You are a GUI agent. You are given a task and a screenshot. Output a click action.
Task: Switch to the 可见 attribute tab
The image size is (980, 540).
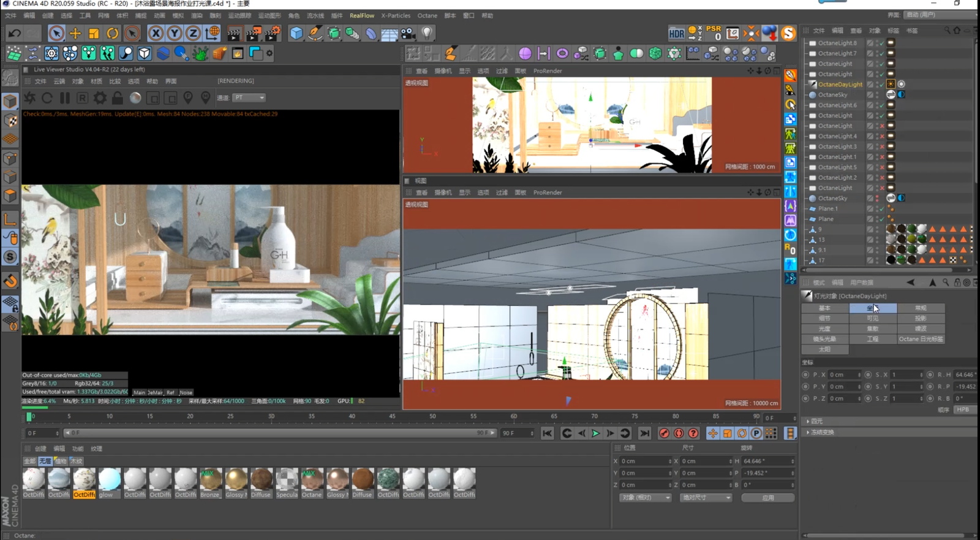coord(872,318)
